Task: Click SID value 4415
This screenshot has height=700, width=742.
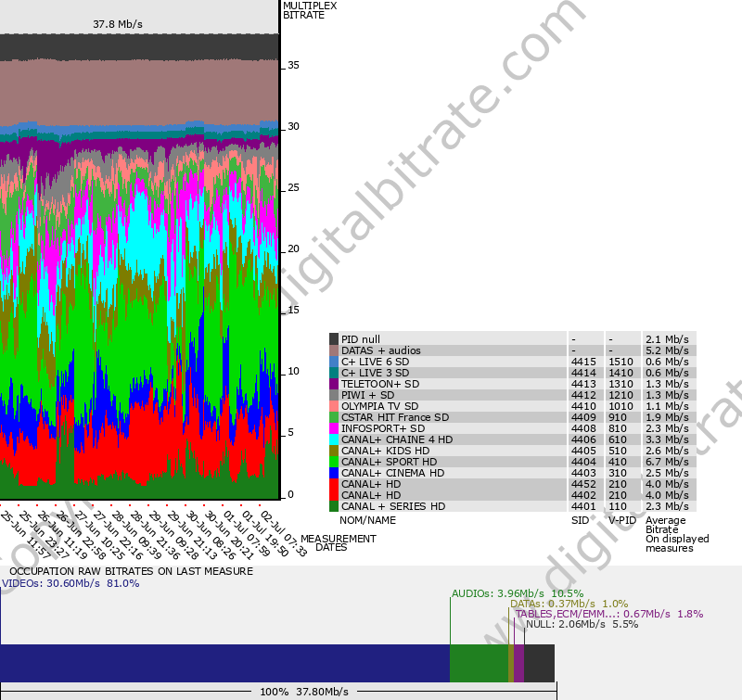Action: [583, 362]
